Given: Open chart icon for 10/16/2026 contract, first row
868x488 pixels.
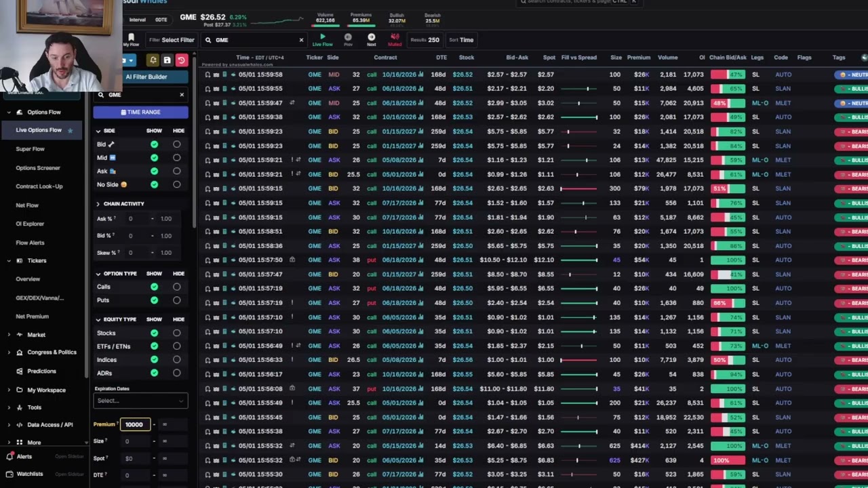Looking at the screenshot, I should pos(421,75).
